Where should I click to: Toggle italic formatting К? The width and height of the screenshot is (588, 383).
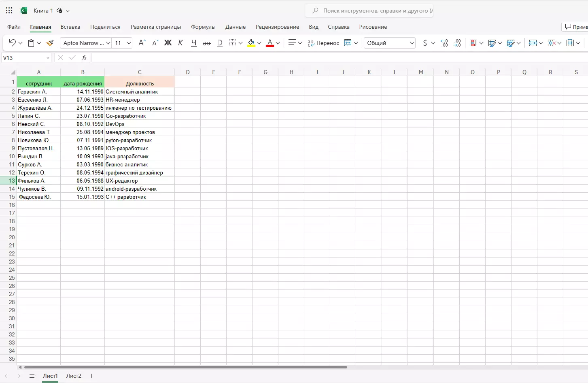(180, 43)
